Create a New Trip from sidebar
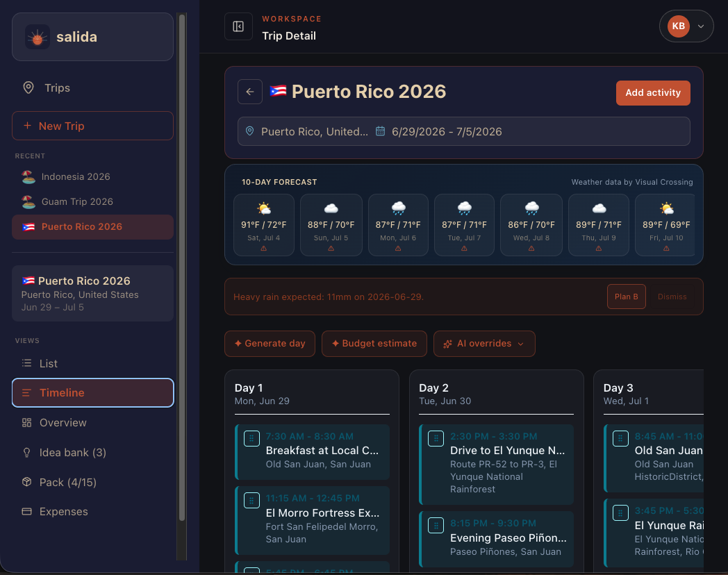Screen dimensions: 728x575 pyautogui.click(x=93, y=126)
